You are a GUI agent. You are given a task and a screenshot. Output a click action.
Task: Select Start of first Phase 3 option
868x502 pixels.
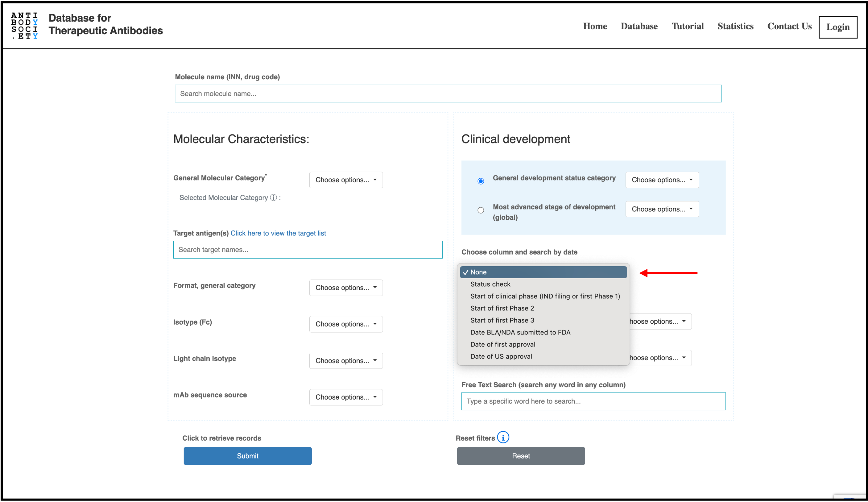502,320
